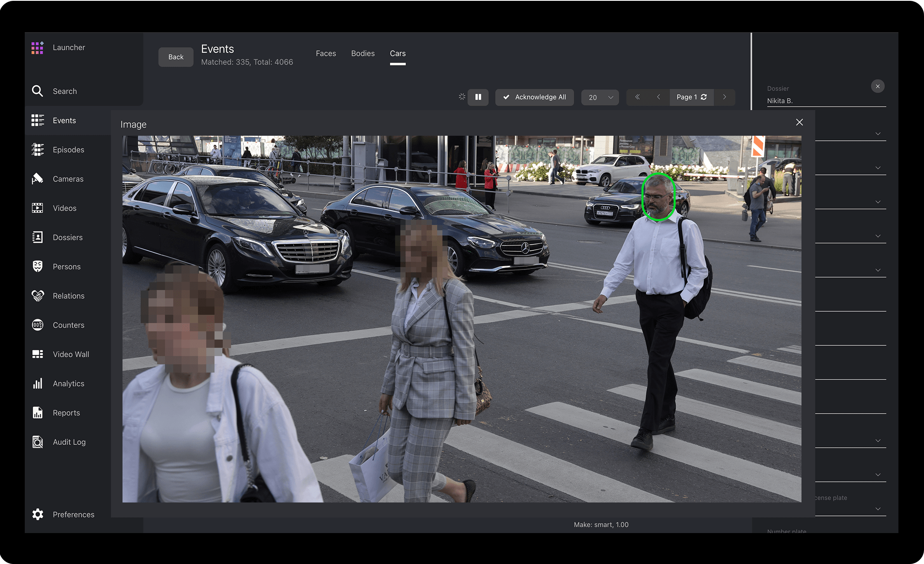
Task: Click Back button
Action: (x=176, y=57)
